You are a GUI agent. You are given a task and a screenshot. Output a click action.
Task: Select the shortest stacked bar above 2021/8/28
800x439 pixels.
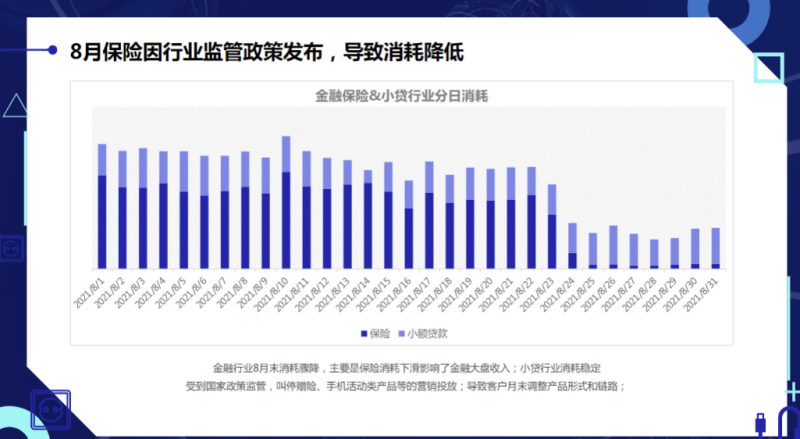[x=654, y=254]
